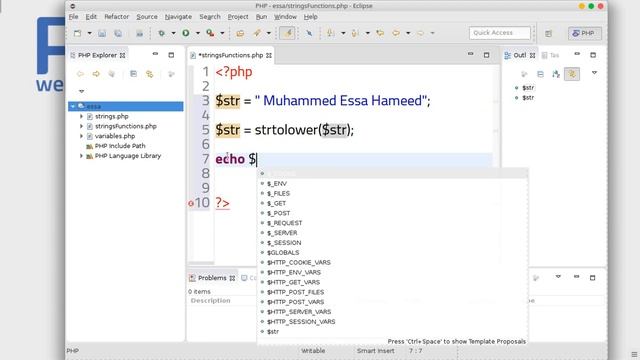Select the PHP Explorer tab

pos(97,55)
